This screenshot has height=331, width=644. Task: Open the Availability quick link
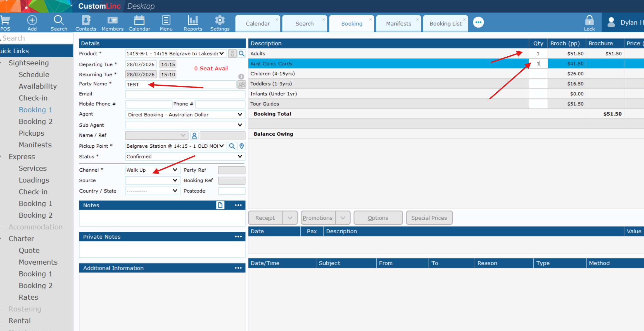point(38,86)
